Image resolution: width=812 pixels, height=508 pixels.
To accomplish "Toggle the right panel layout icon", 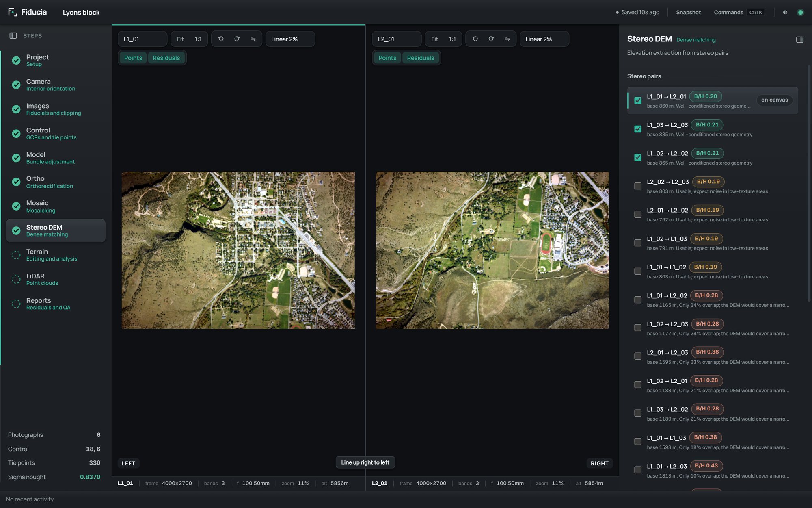I will 800,39.
